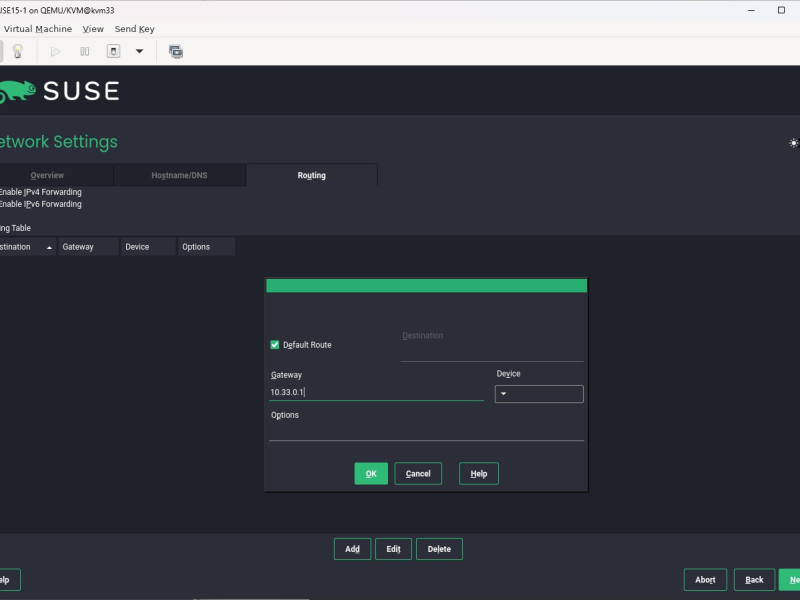Click the green Next button
Screen dimensions: 800x600
[790, 580]
